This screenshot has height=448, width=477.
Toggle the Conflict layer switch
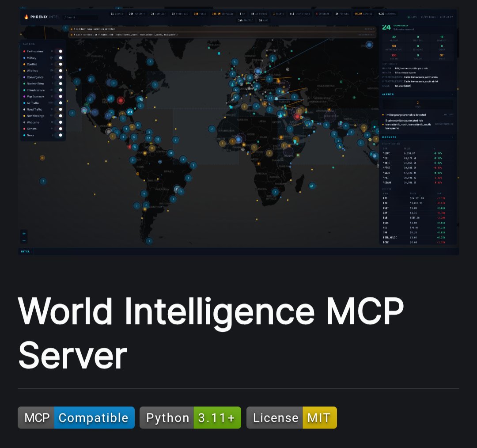[x=59, y=64]
